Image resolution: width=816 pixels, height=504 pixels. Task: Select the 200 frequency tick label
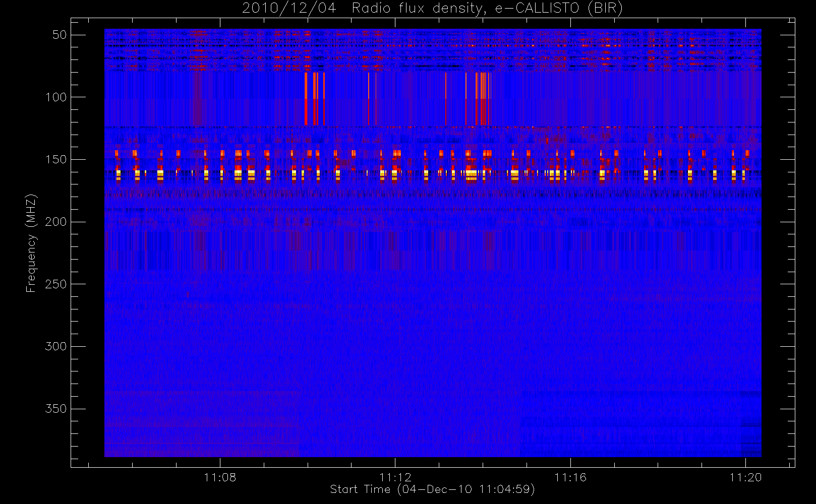(x=56, y=222)
